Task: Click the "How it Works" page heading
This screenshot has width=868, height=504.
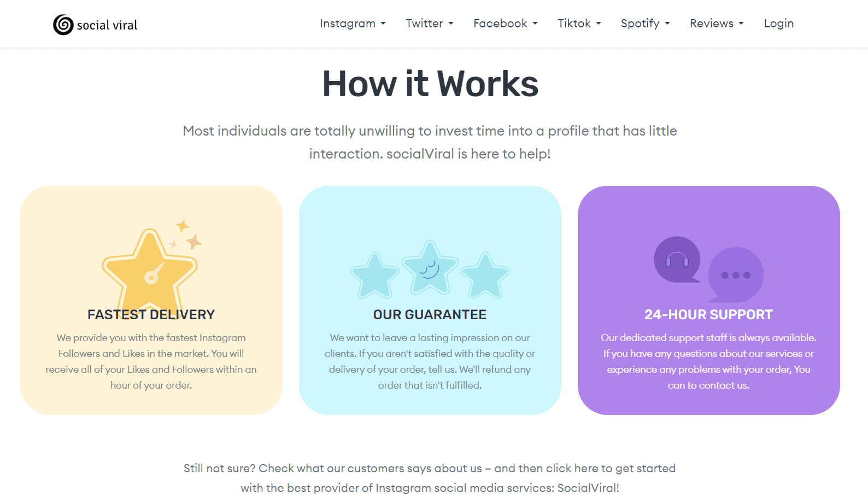Action: click(430, 84)
